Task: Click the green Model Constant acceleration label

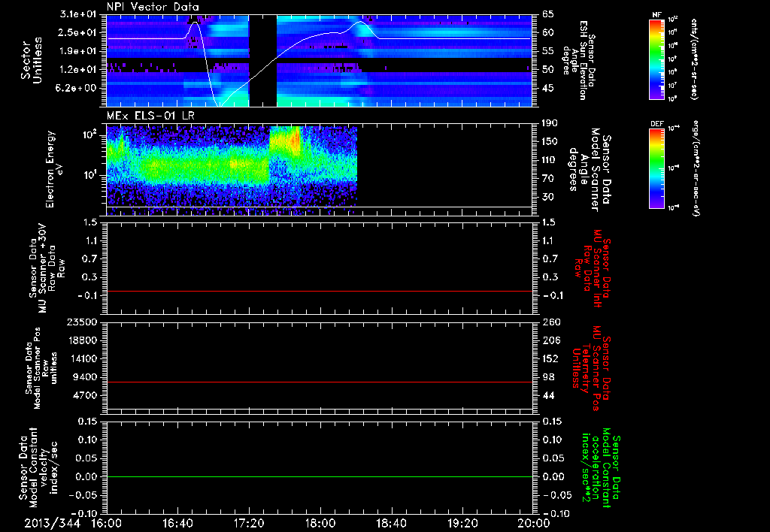Action: click(601, 469)
